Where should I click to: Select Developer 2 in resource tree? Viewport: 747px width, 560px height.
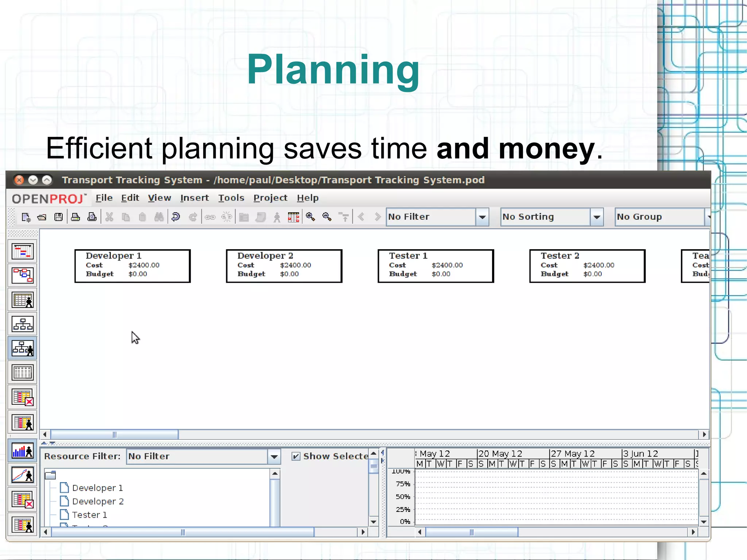(98, 501)
